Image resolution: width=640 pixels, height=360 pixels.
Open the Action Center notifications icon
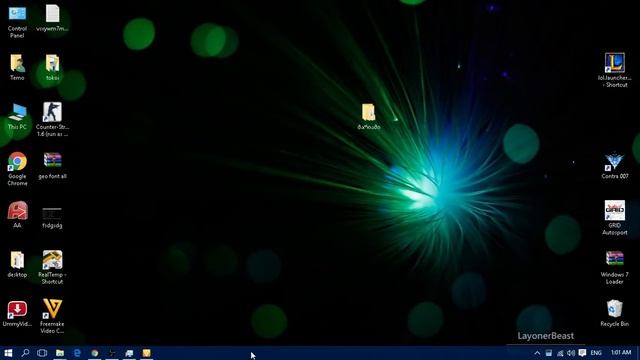(x=582, y=353)
